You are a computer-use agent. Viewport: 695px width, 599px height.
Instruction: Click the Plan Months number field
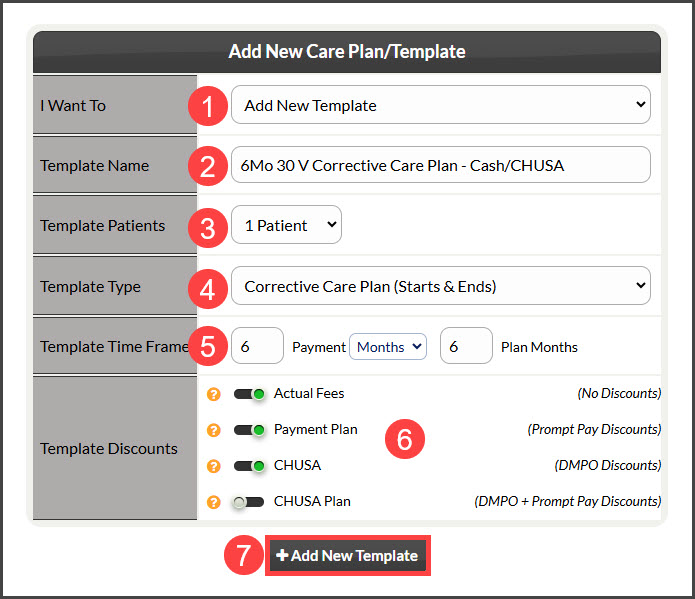(466, 346)
